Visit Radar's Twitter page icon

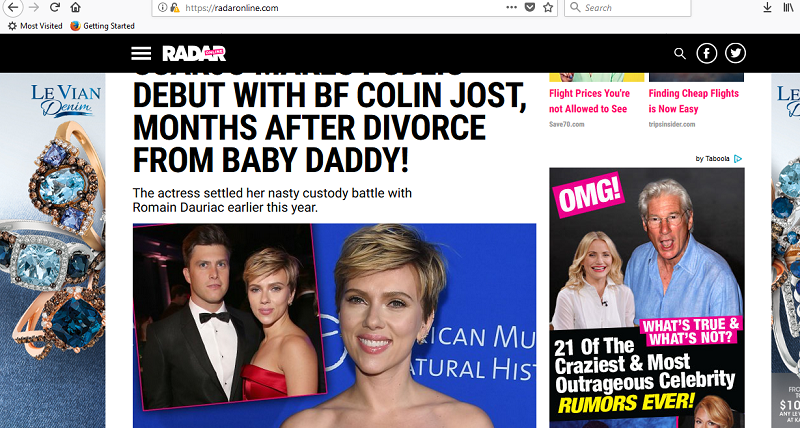(736, 54)
